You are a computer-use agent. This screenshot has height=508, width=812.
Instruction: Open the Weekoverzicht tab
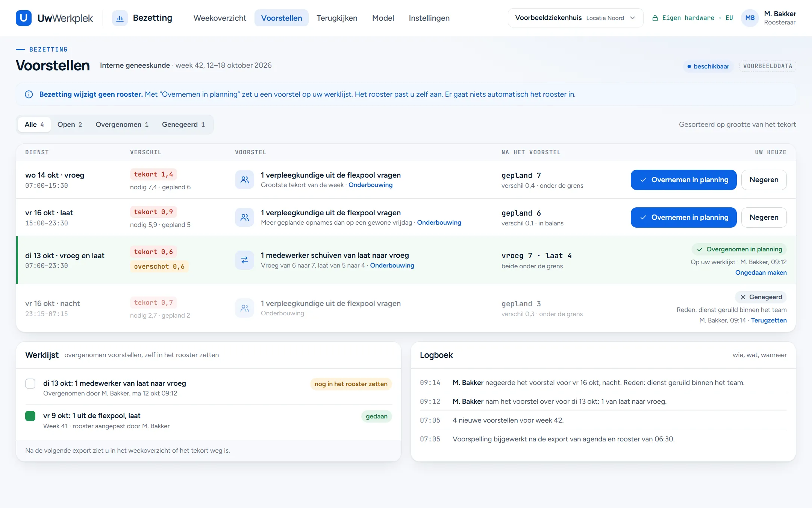(x=220, y=18)
